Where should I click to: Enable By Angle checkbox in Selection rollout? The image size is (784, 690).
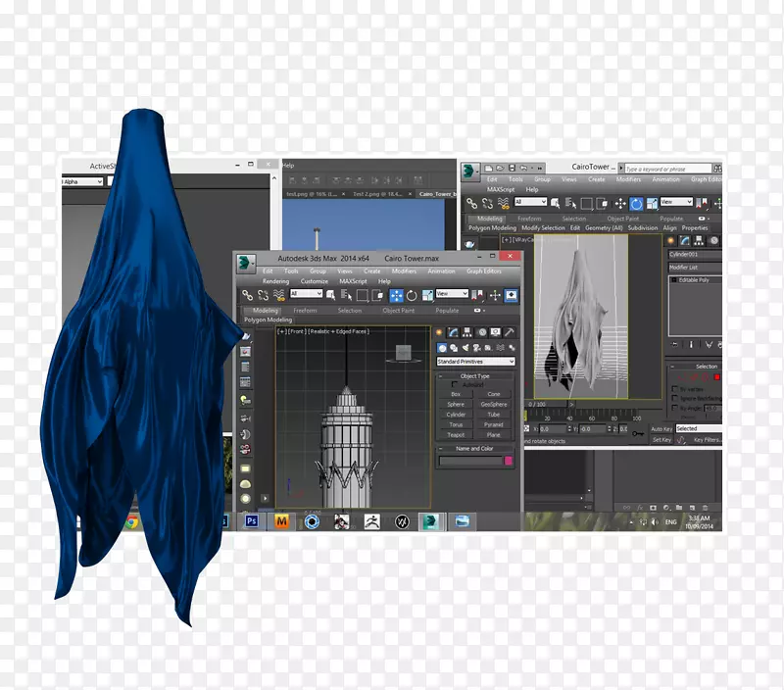(674, 408)
